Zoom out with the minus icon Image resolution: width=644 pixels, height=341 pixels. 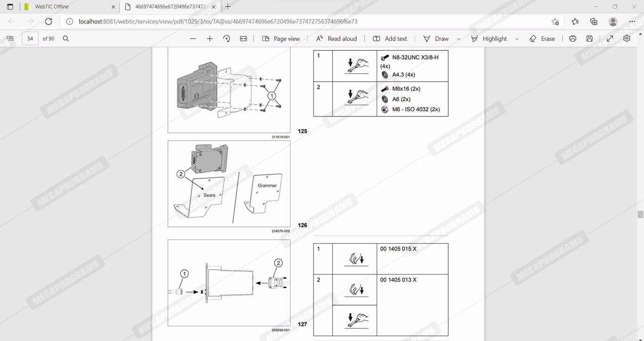(x=193, y=39)
